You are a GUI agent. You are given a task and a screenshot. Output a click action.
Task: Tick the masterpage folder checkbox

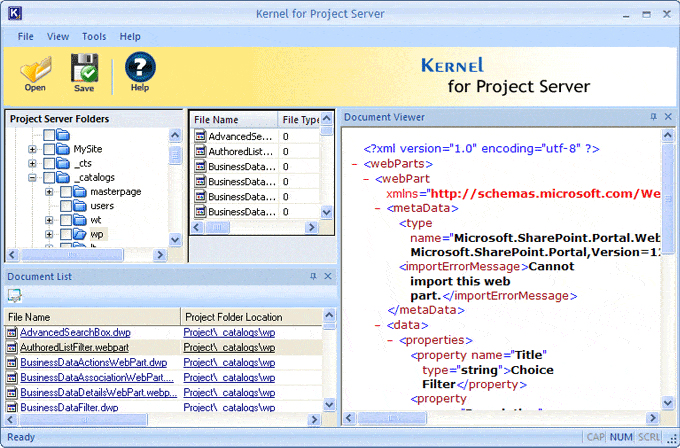tap(66, 192)
